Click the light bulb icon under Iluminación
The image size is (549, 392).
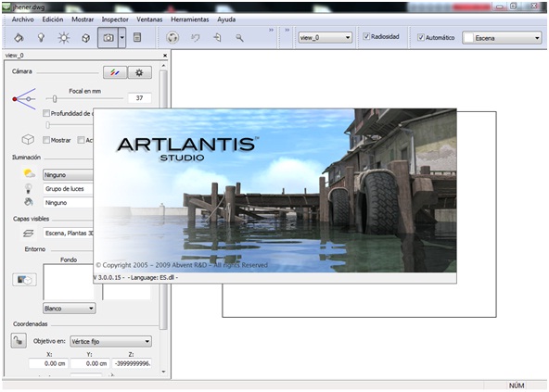[x=29, y=188]
